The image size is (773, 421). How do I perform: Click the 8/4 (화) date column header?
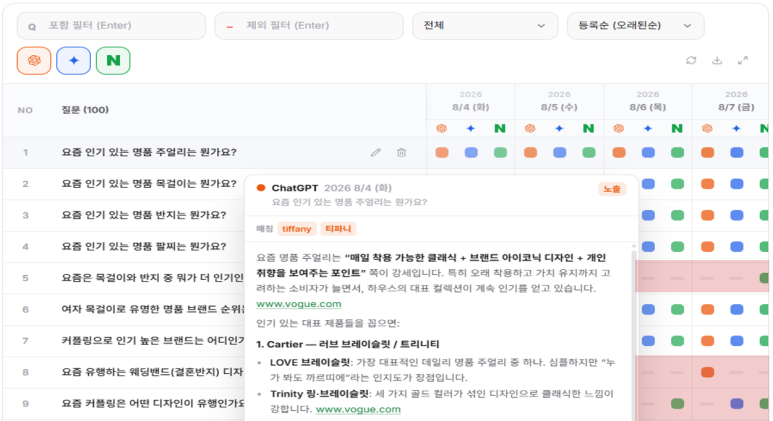point(470,102)
